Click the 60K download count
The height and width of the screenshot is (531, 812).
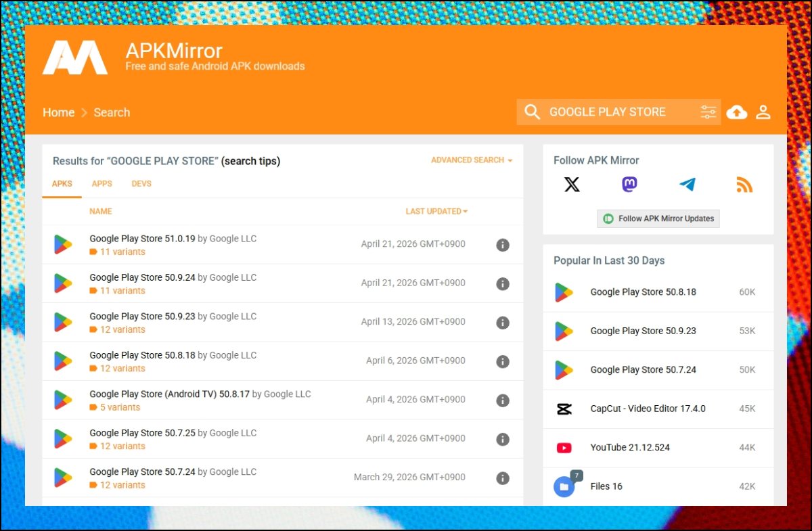click(747, 292)
